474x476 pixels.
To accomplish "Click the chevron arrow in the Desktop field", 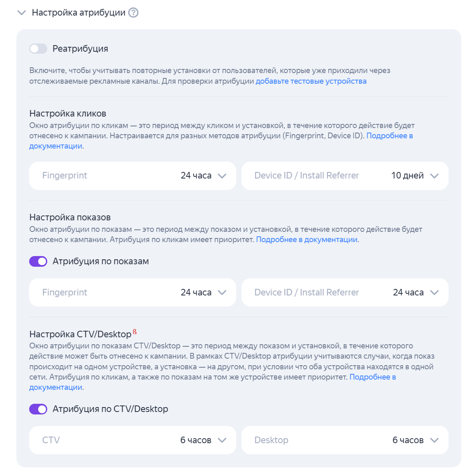I will pos(435,440).
